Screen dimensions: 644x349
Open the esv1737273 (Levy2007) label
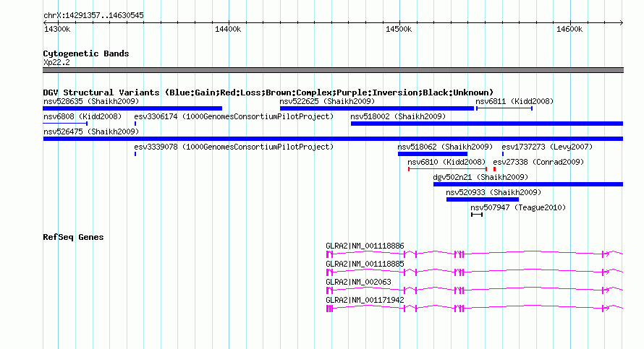(x=547, y=147)
